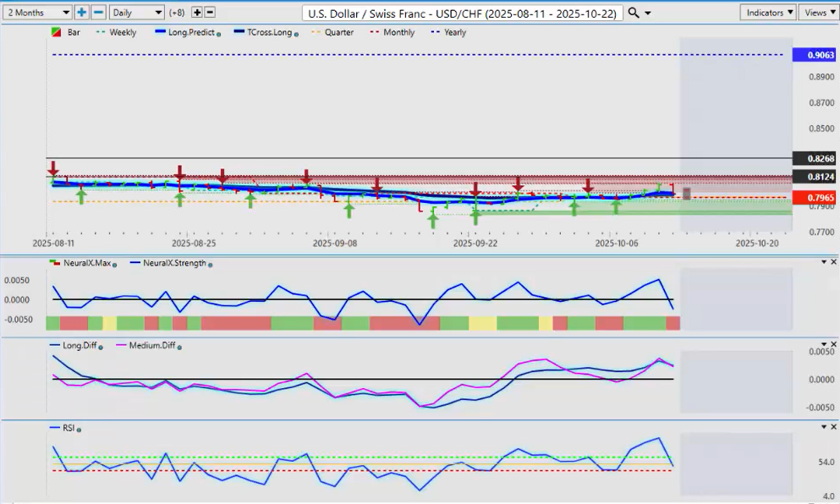This screenshot has width=840, height=504.
Task: Click the magnifying glass search icon
Action: 634,13
